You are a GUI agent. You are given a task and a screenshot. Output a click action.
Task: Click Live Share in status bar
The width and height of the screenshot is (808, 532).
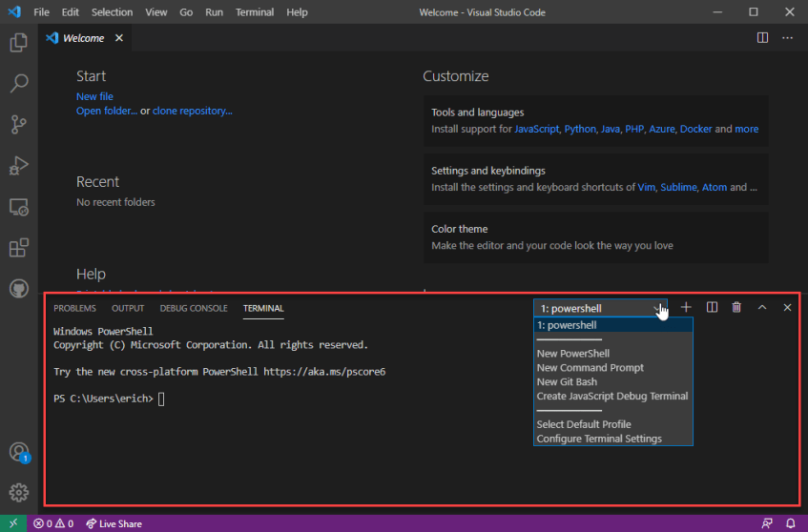pyautogui.click(x=114, y=523)
